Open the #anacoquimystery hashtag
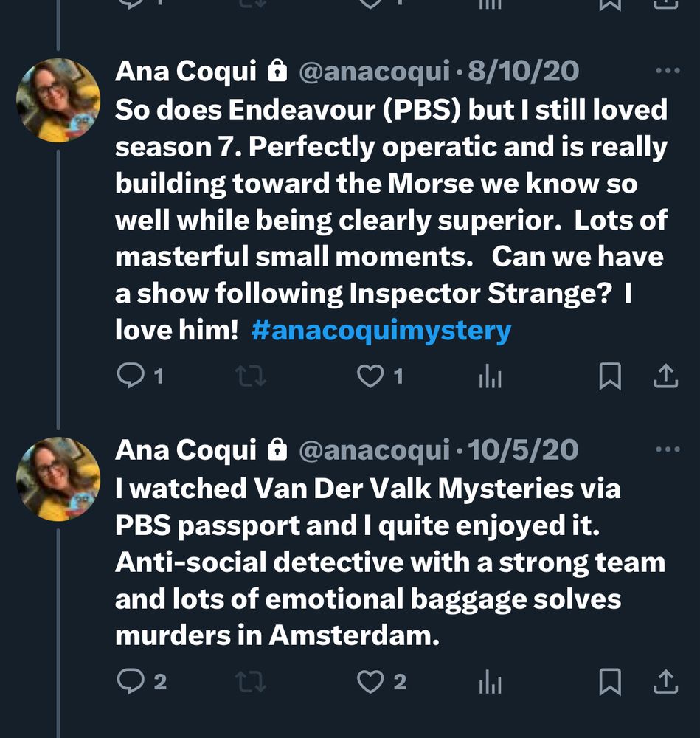 click(381, 330)
